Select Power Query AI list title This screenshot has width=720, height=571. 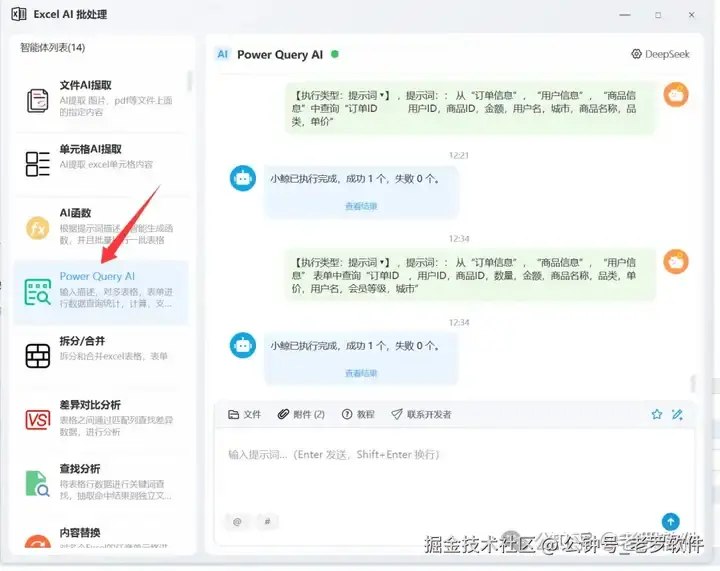[97, 276]
